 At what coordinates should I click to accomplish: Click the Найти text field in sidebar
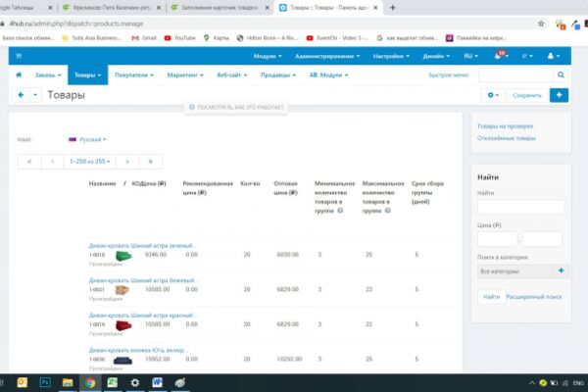point(520,207)
